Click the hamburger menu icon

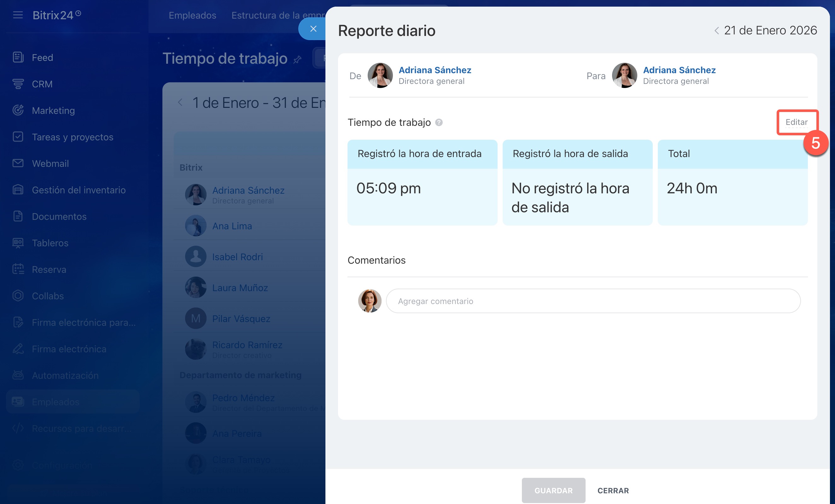point(18,15)
